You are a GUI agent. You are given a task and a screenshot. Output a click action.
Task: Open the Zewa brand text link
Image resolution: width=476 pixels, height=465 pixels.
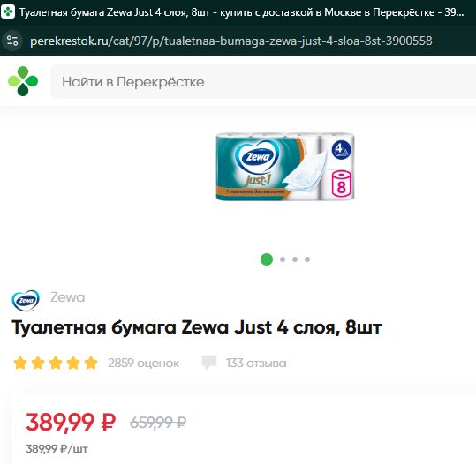coord(68,297)
